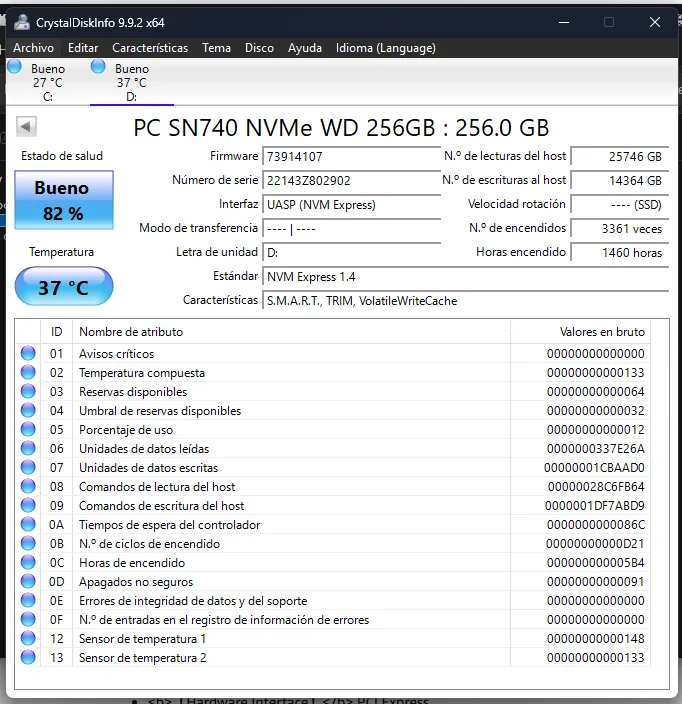Open the Disco menu
Viewport: 682px width, 704px height.
[259, 48]
